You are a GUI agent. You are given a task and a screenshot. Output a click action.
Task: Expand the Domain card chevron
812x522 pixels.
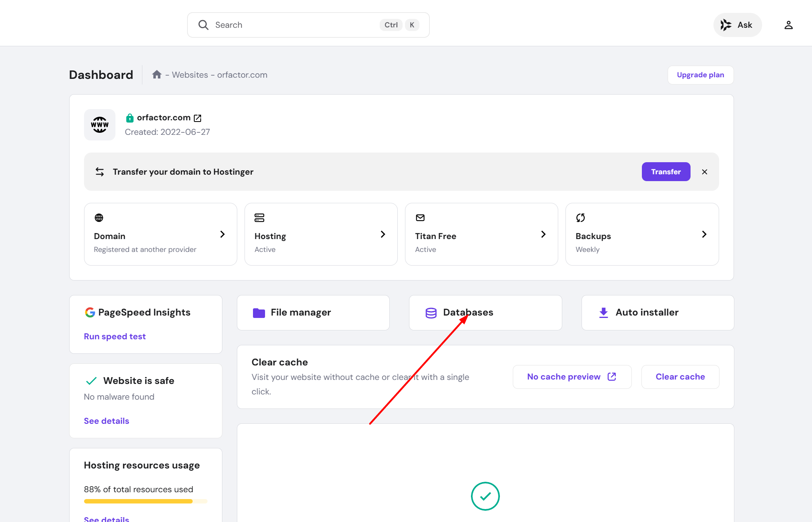pos(222,234)
